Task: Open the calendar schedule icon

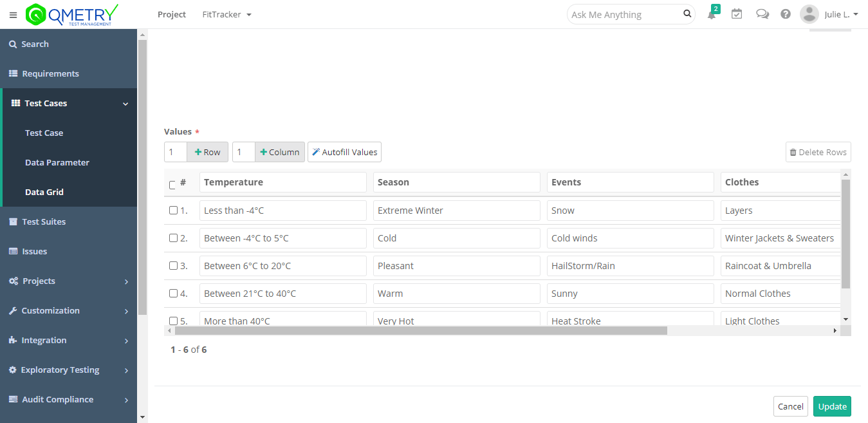Action: (737, 14)
